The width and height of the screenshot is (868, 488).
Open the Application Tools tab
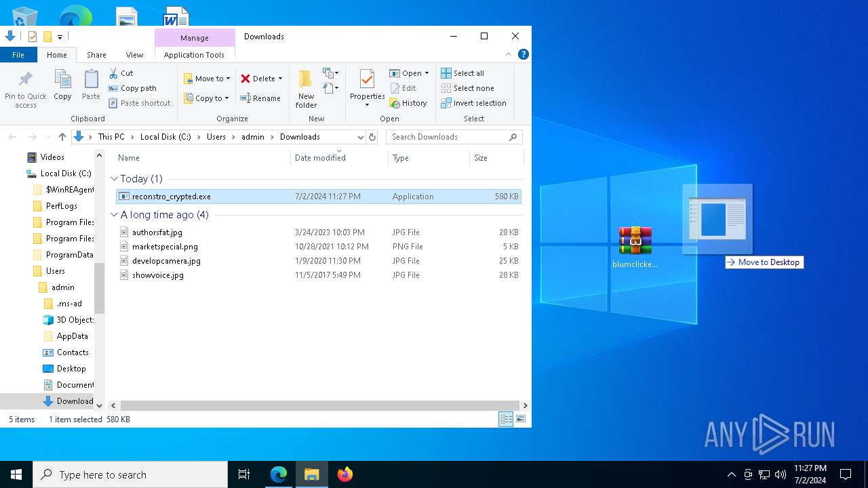[194, 55]
